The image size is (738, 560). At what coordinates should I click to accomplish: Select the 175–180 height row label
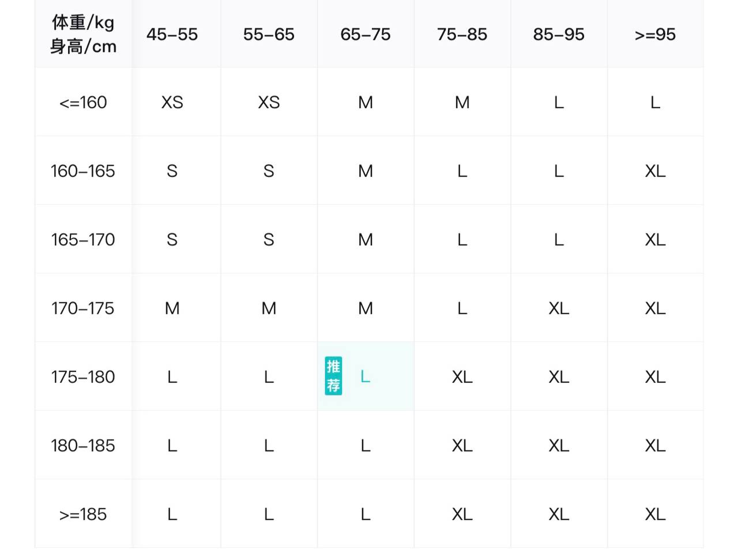coord(83,377)
